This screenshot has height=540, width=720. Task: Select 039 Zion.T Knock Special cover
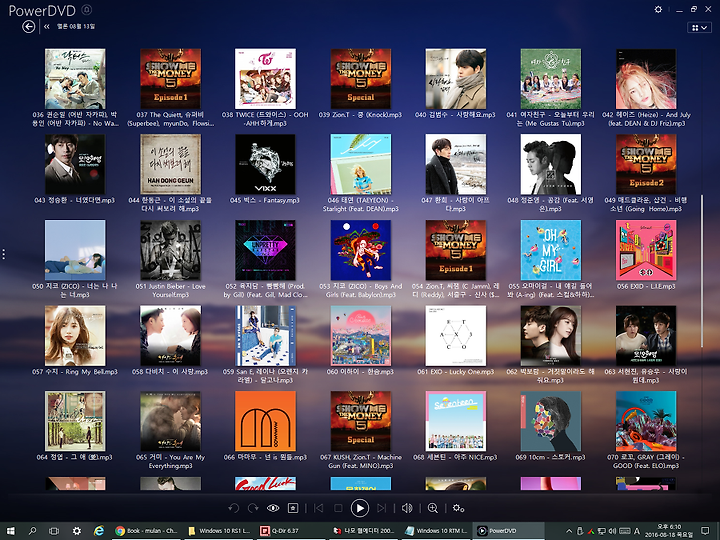360,79
